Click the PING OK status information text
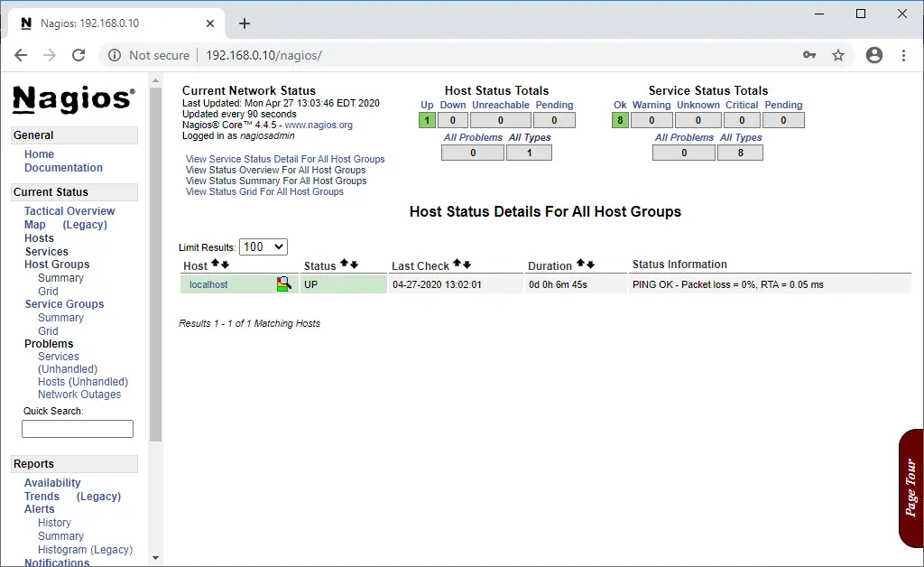The height and width of the screenshot is (567, 924). click(728, 284)
